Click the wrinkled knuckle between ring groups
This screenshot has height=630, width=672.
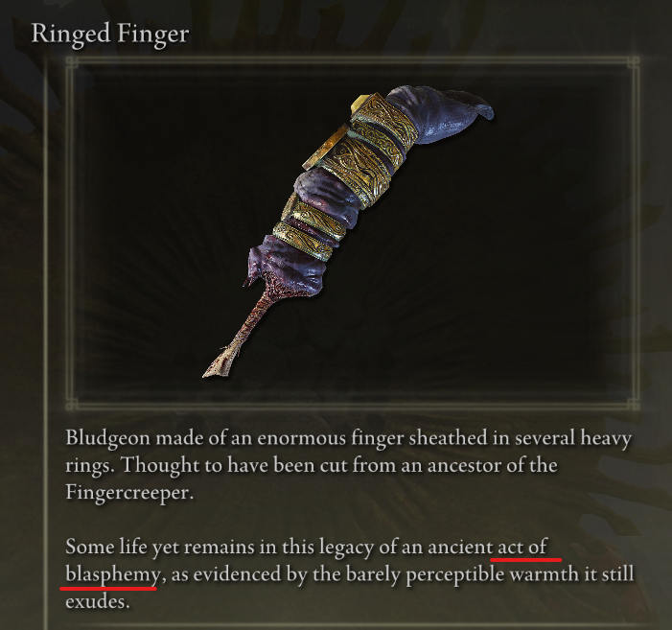[324, 193]
